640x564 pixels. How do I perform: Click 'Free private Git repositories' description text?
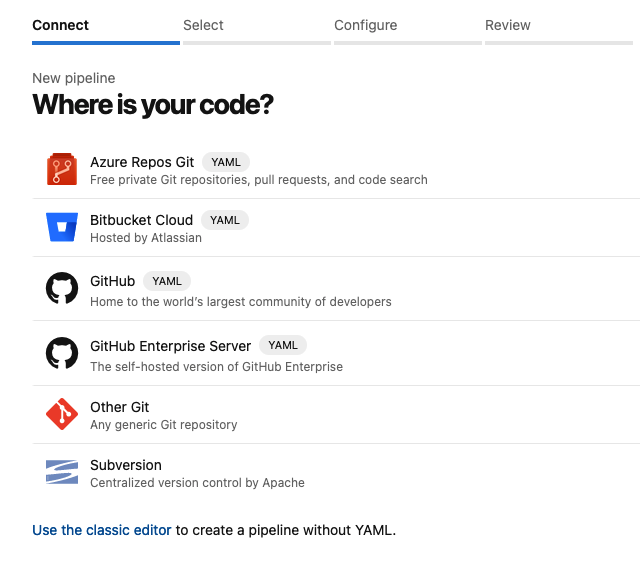point(259,180)
